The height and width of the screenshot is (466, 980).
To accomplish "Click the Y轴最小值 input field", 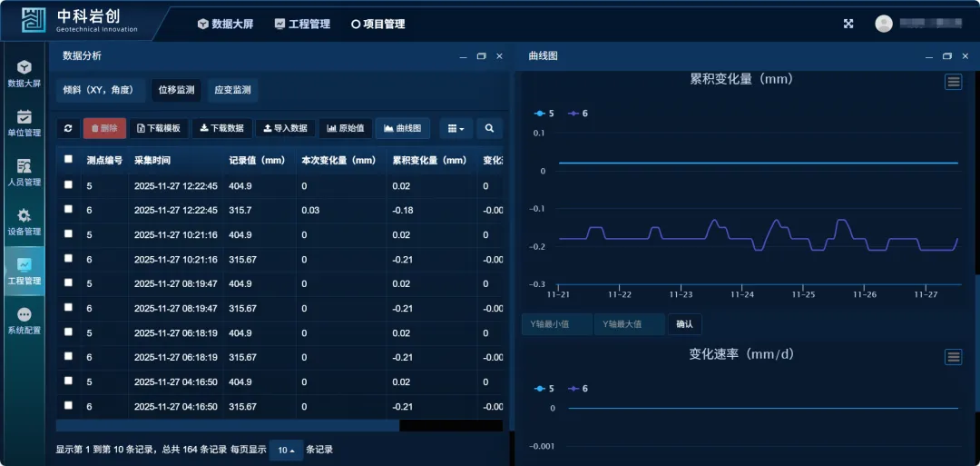I will (556, 324).
